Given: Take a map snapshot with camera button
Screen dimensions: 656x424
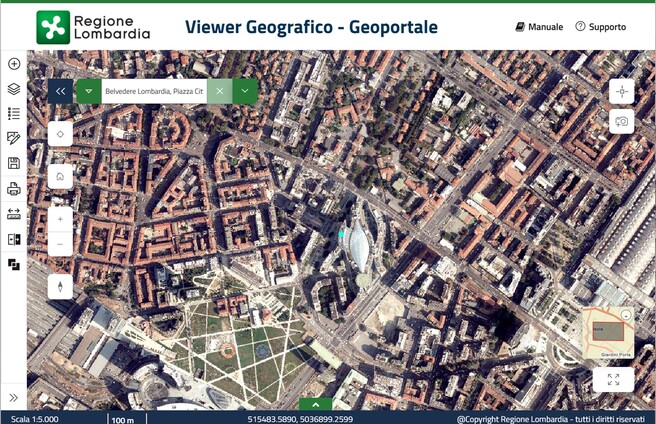Looking at the screenshot, I should point(622,121).
